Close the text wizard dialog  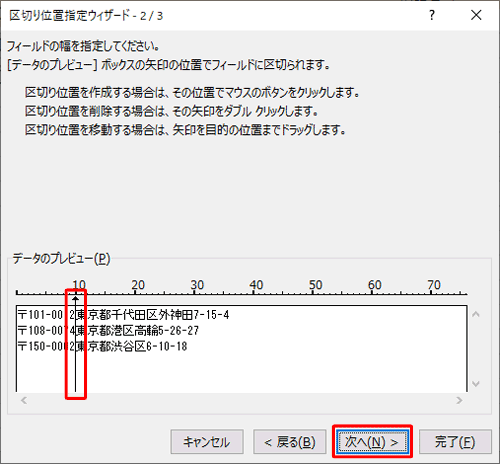click(476, 15)
